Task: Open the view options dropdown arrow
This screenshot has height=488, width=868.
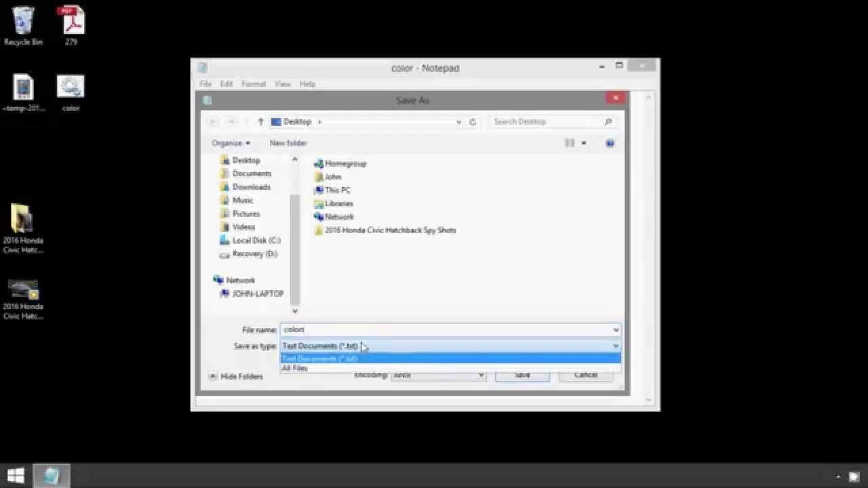Action: (x=583, y=143)
